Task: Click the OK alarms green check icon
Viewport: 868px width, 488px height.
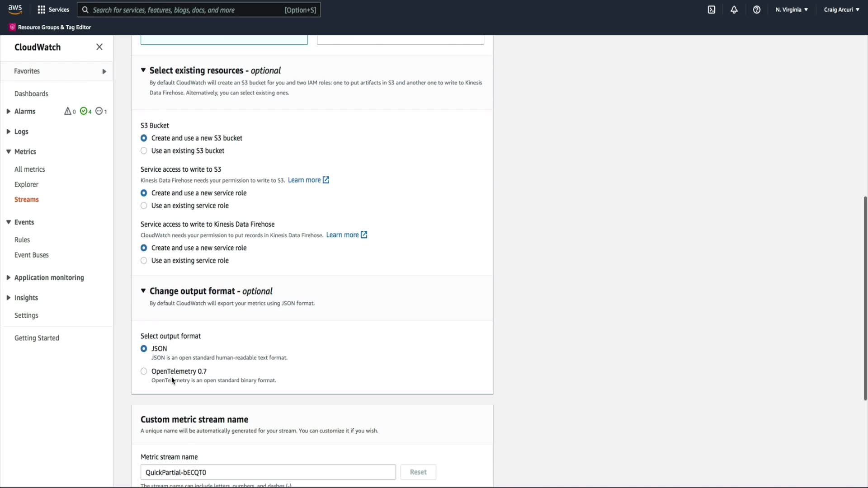Action: (x=84, y=111)
